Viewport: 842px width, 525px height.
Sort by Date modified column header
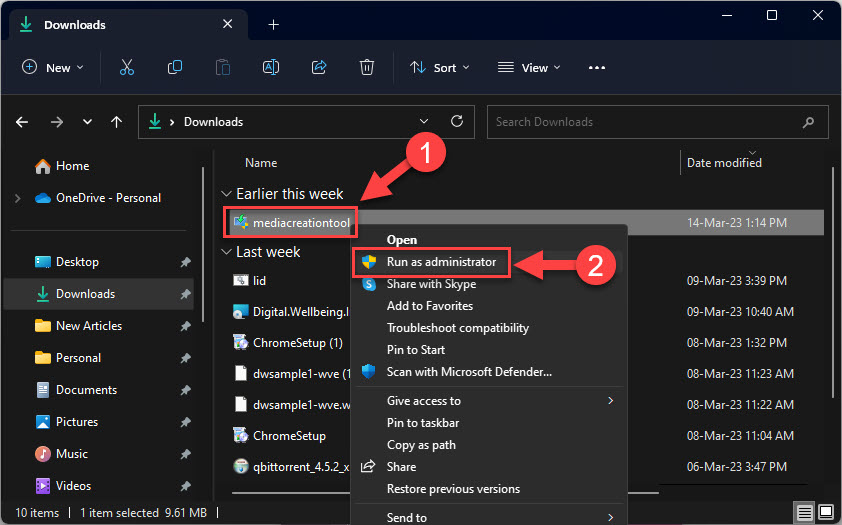[x=724, y=163]
